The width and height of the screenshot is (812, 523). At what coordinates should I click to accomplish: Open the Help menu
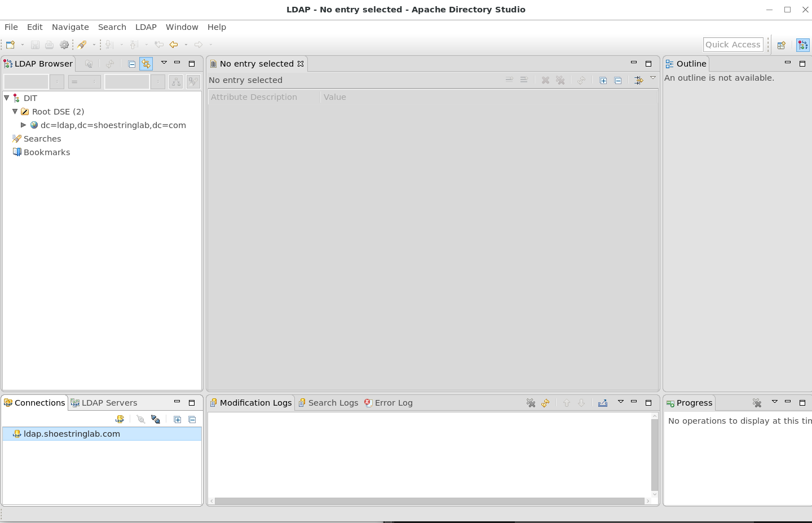pyautogui.click(x=217, y=27)
